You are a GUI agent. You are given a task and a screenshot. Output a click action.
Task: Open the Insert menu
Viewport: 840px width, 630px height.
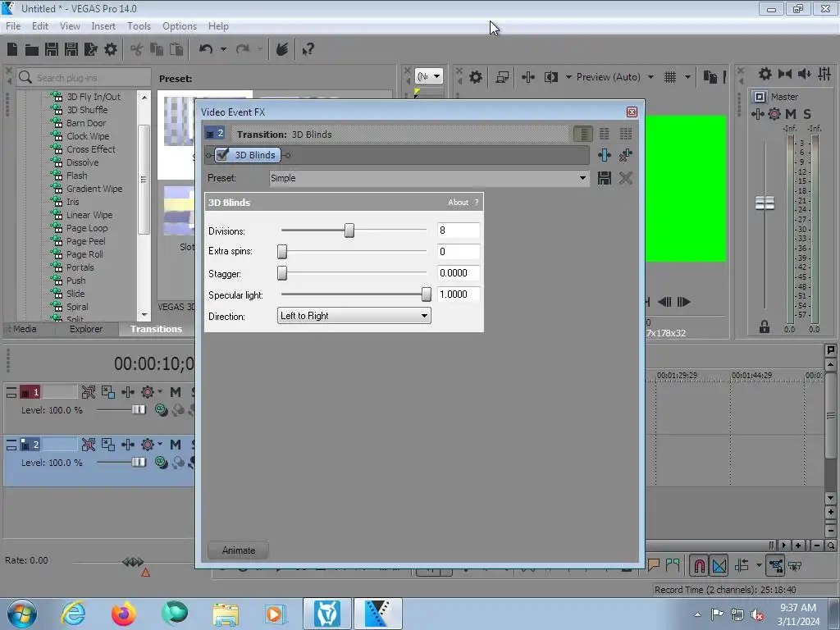tap(103, 25)
